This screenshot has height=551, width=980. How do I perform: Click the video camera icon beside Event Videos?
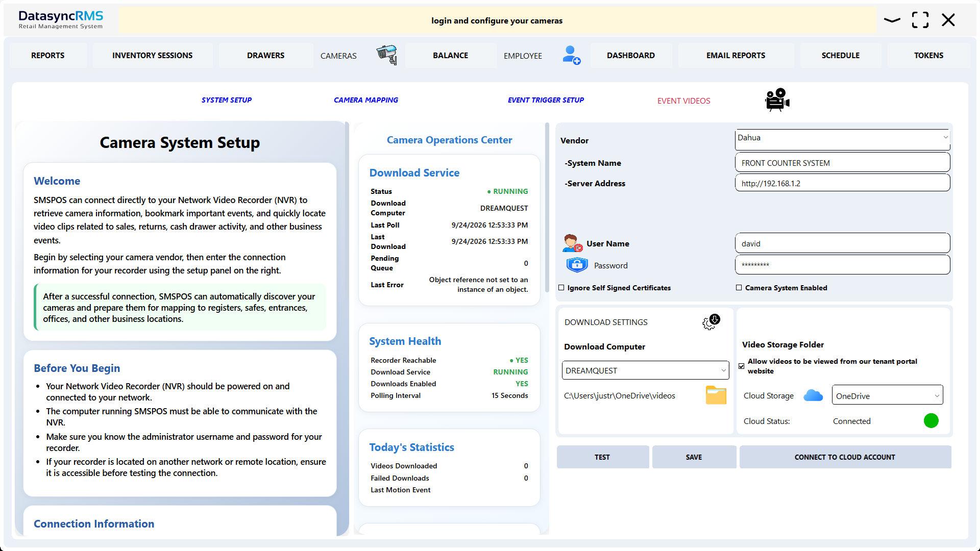tap(777, 99)
